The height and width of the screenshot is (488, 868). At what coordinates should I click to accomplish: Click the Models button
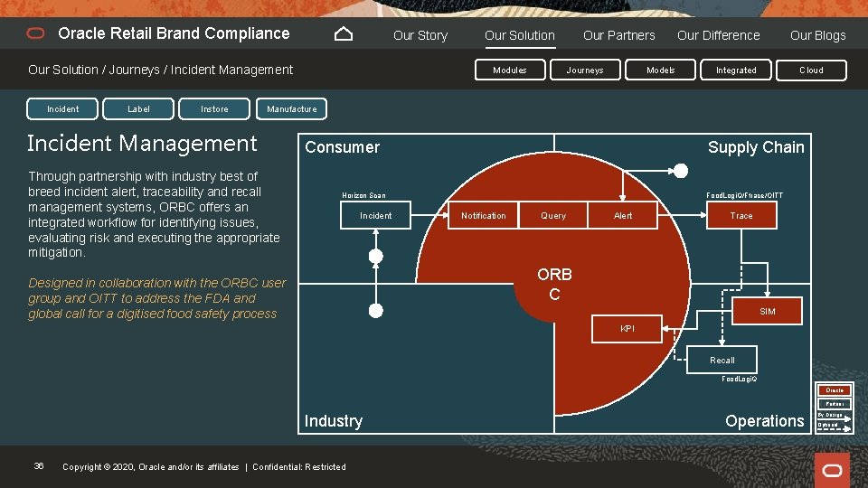[x=660, y=70]
